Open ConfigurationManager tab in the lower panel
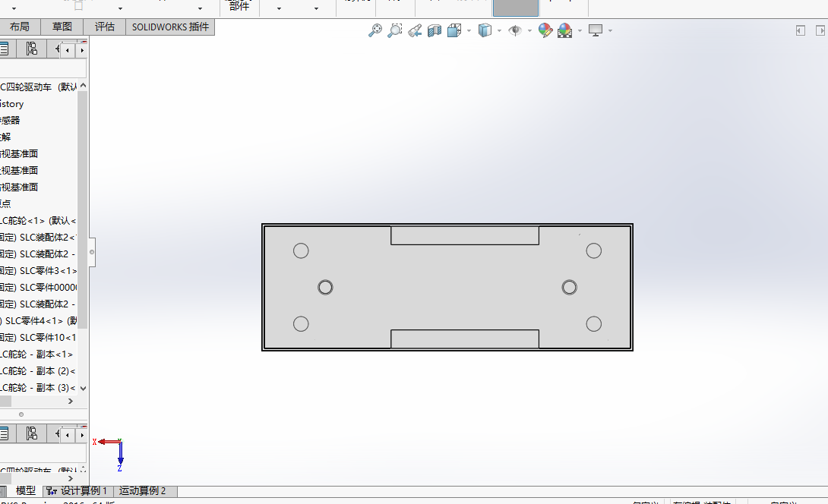Image resolution: width=828 pixels, height=504 pixels. (32, 434)
